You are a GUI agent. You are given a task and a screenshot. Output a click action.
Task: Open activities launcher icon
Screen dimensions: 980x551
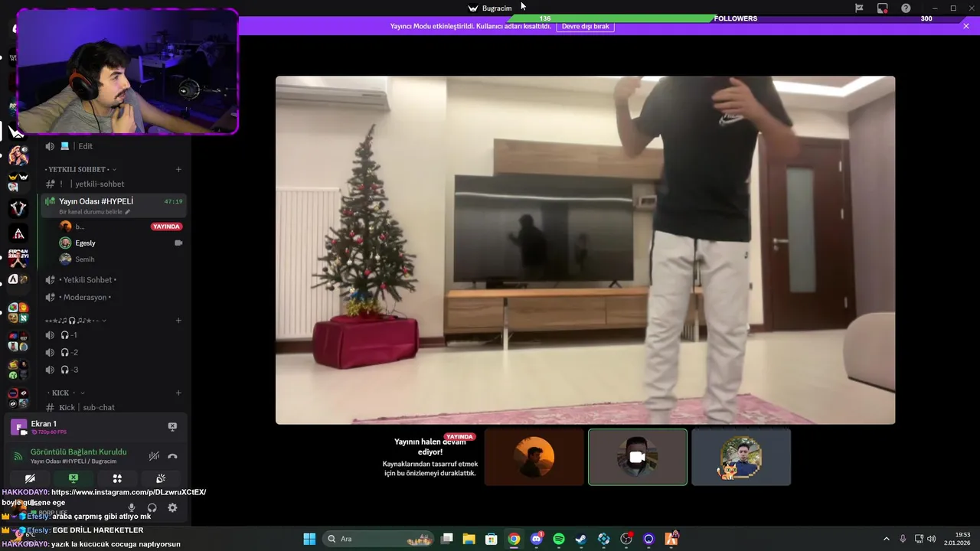click(117, 478)
